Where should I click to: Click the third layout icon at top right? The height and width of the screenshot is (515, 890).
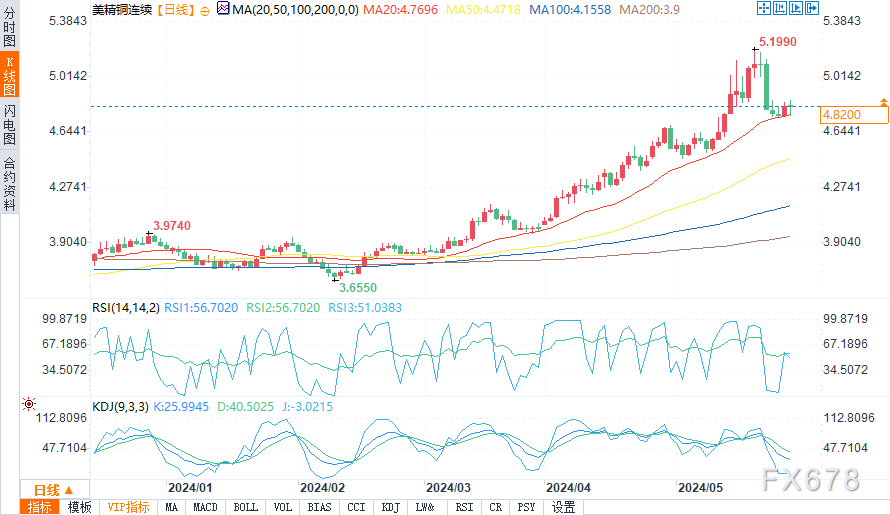click(x=796, y=8)
